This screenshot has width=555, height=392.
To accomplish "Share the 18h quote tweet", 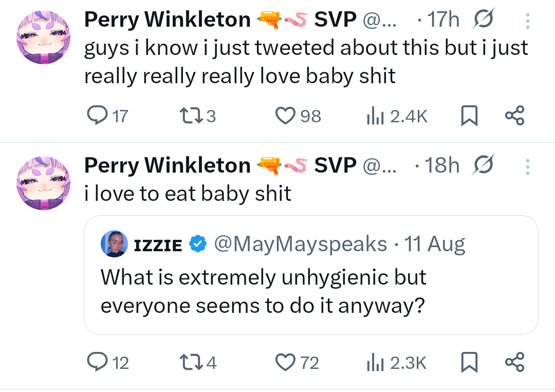I will [x=515, y=363].
